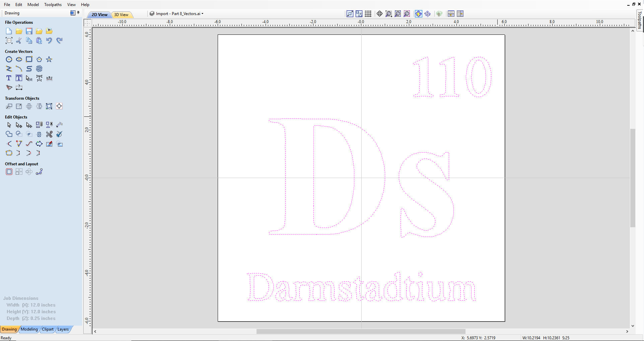Open the Align Objects tool
The width and height of the screenshot is (644, 341).
pos(59,106)
